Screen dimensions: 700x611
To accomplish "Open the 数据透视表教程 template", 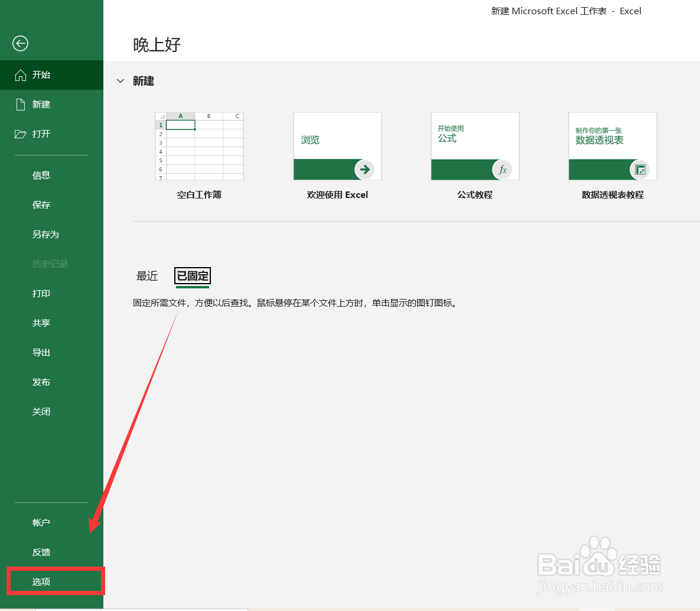I will (x=613, y=146).
